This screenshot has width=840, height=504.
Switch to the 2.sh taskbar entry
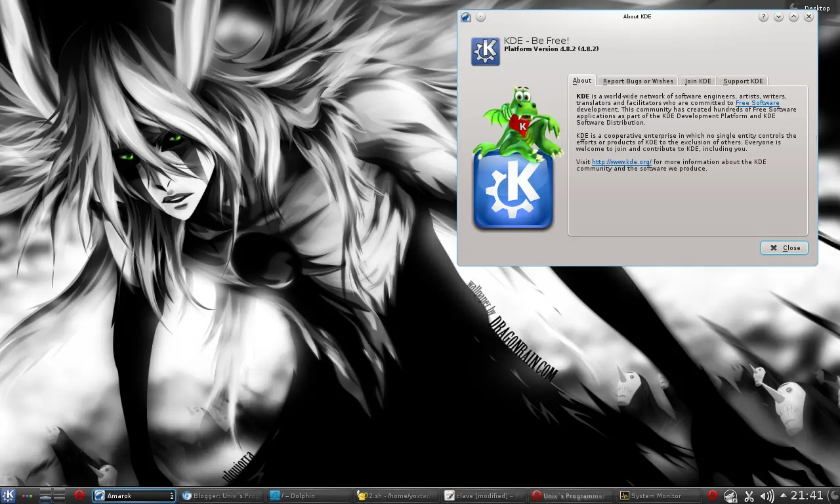(x=396, y=495)
